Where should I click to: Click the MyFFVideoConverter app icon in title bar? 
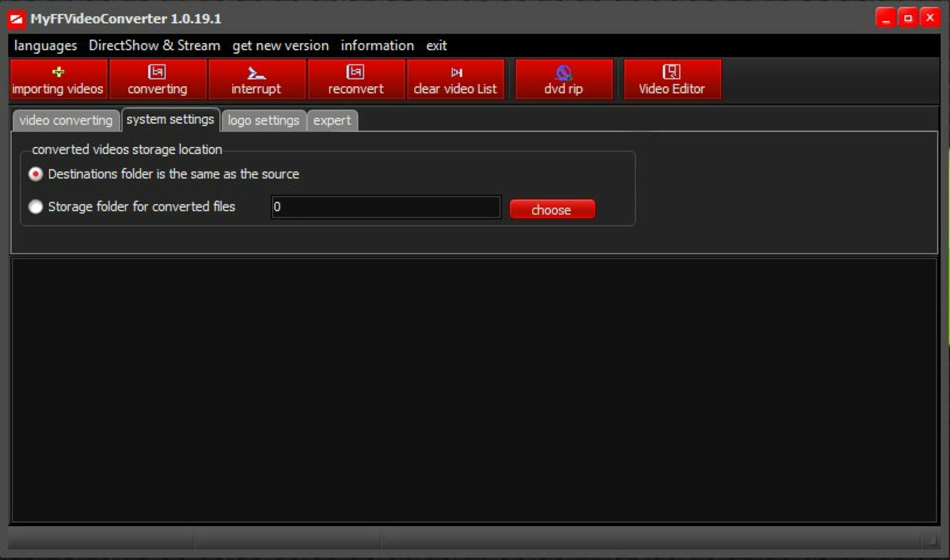point(16,19)
